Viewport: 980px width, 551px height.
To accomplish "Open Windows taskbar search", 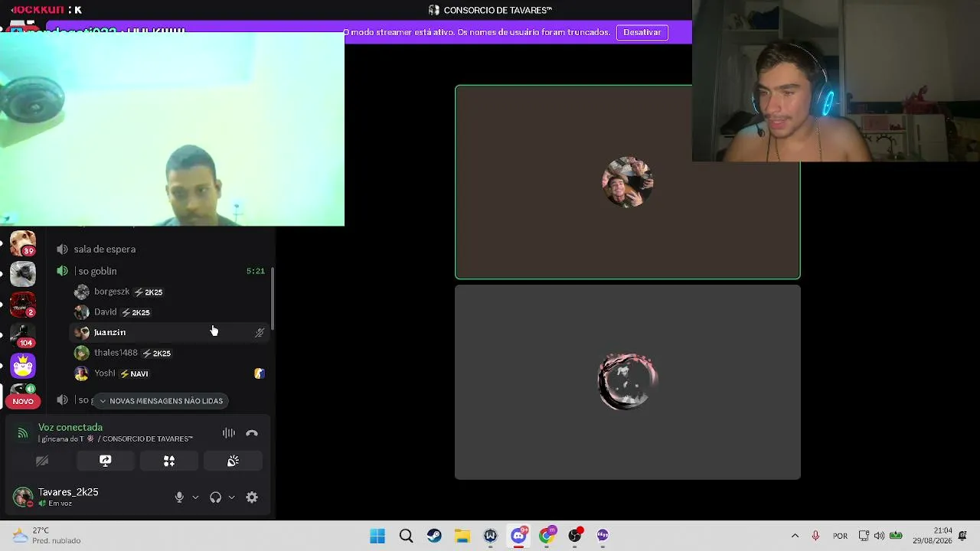I will [406, 536].
